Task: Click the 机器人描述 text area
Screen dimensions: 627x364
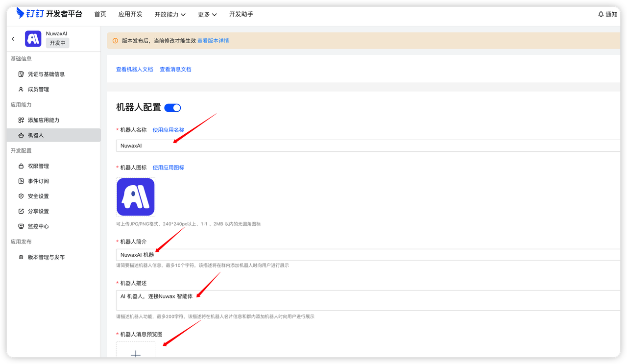Action: click(368, 300)
